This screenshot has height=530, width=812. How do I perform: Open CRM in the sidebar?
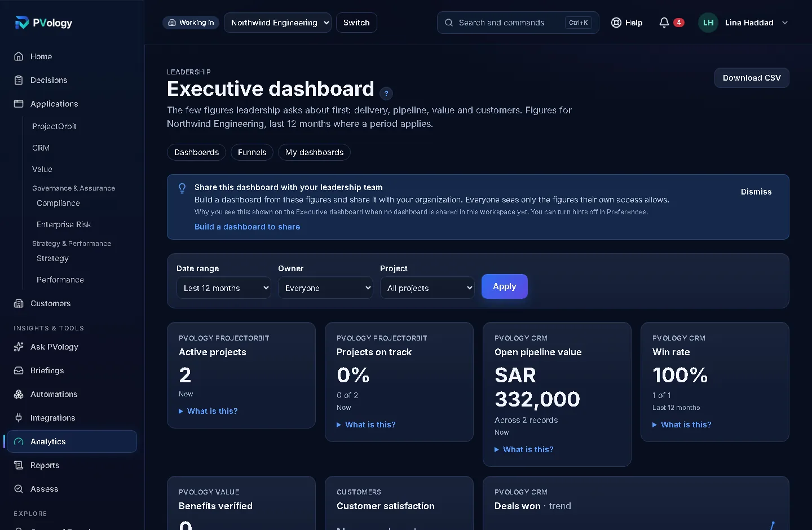(x=41, y=148)
